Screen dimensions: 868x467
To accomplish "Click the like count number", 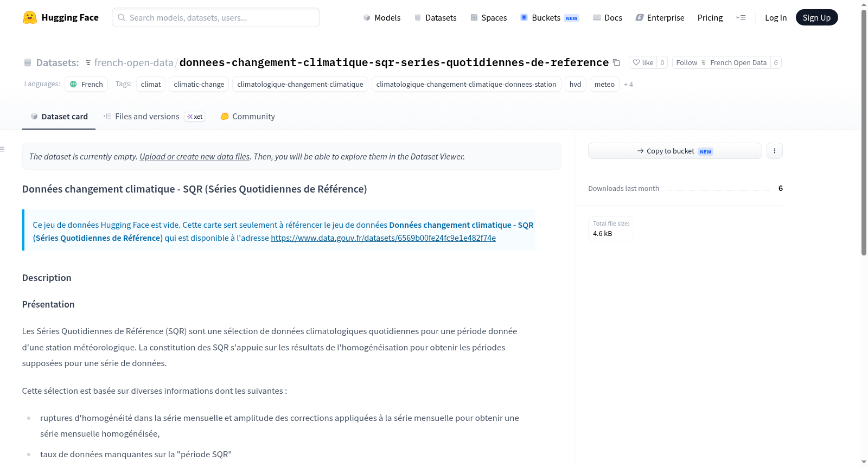I will tap(662, 62).
